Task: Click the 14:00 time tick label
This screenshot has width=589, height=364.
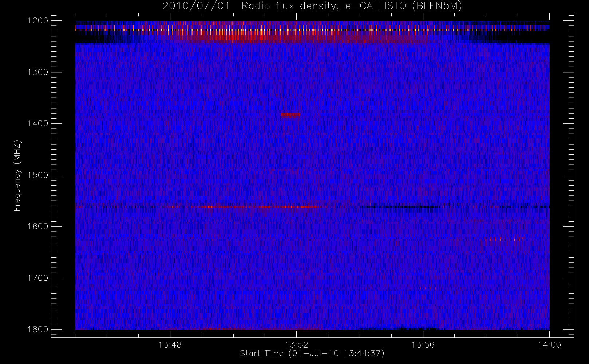Action: pos(549,345)
